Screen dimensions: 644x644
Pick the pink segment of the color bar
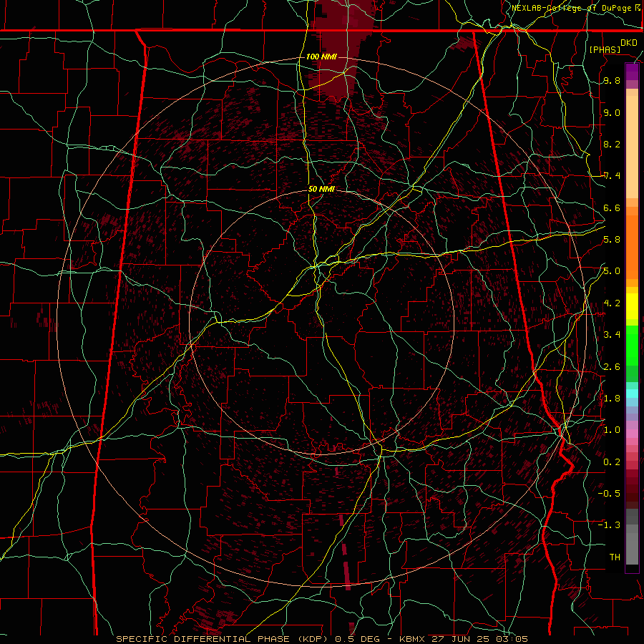coord(632,434)
